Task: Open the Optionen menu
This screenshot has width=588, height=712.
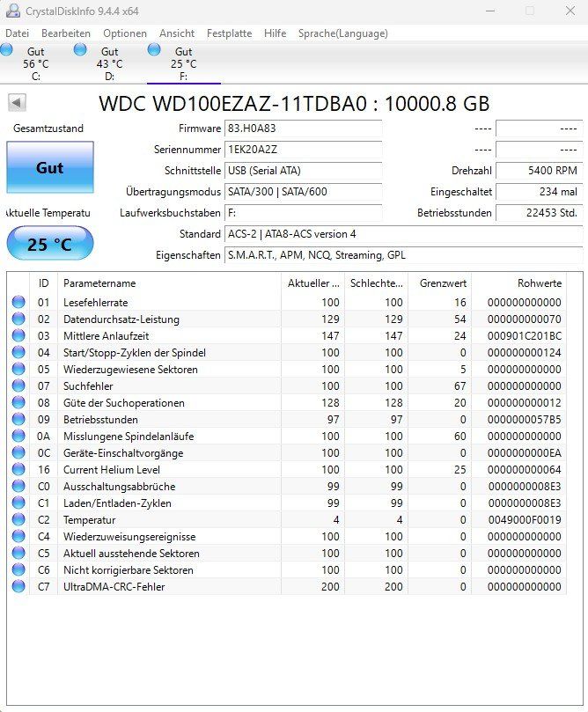Action: tap(125, 33)
